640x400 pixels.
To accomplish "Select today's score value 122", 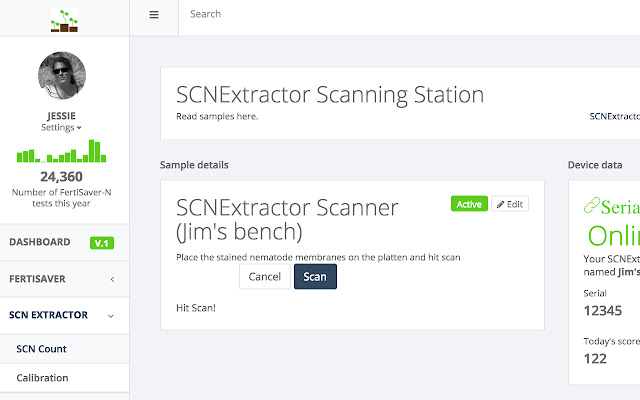I will pos(595,359).
